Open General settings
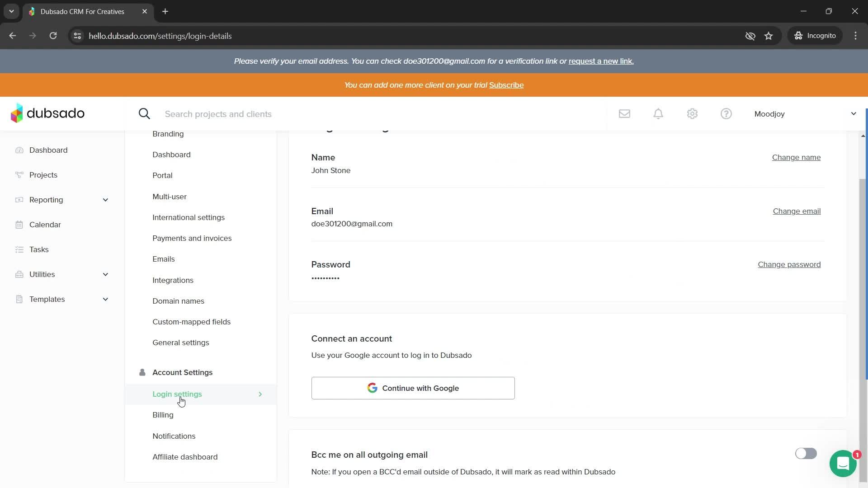The height and width of the screenshot is (488, 868). (181, 343)
